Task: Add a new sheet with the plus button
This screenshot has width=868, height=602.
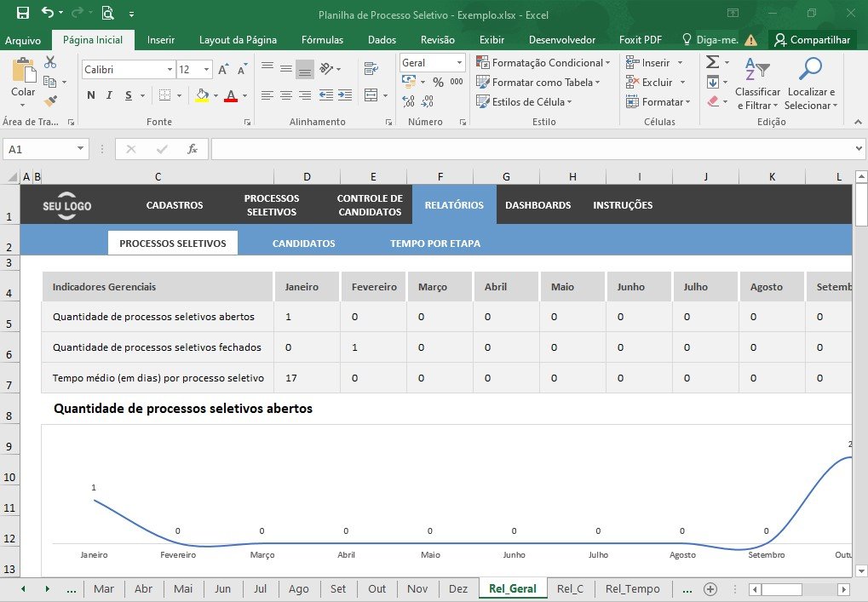Action: [x=710, y=589]
